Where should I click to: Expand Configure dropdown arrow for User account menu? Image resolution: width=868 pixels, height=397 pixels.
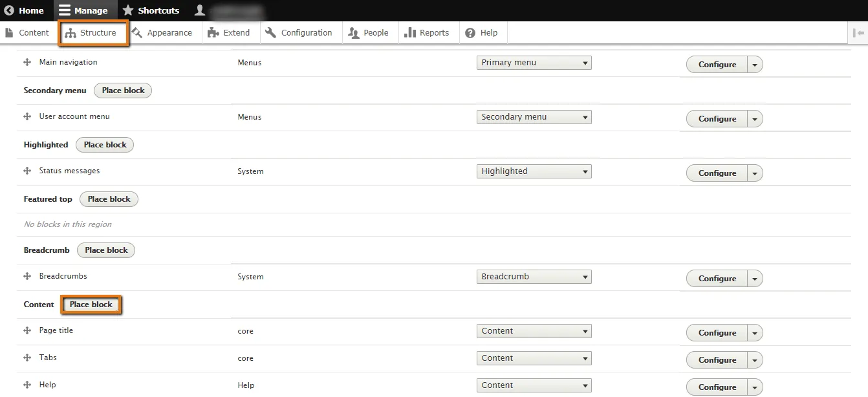[755, 119]
